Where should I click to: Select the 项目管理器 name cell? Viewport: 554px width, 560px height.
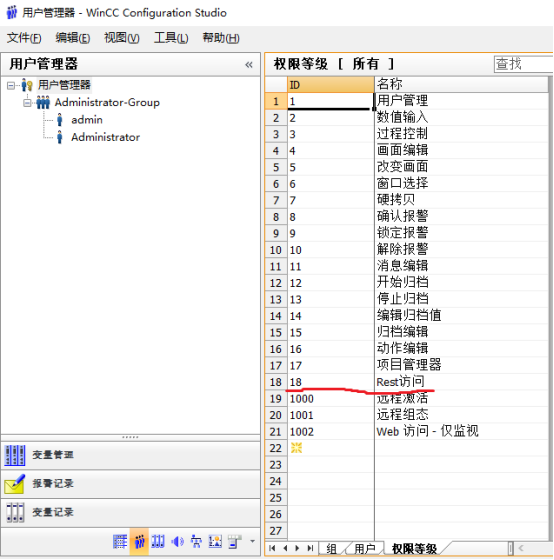461,365
